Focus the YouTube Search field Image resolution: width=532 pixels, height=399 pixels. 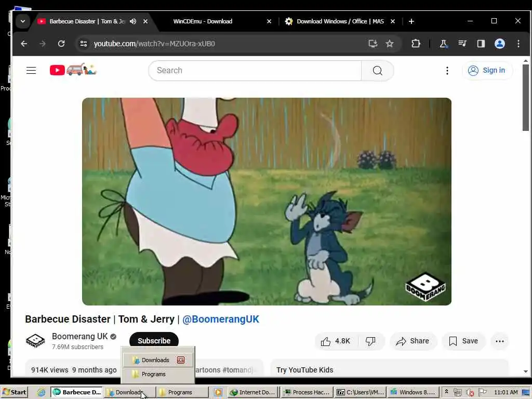pos(255,70)
